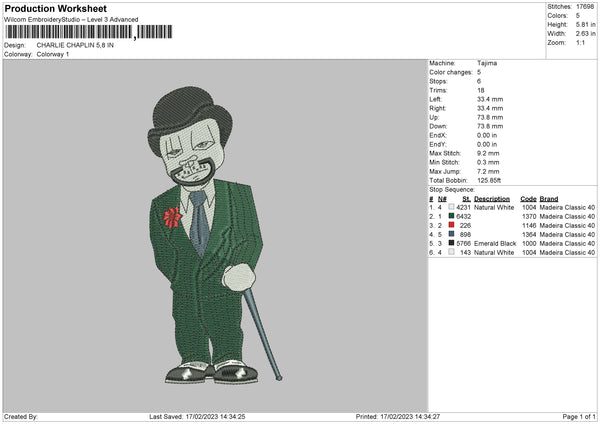600x424 pixels.
Task: Click thread code 1000 in the Code column
Action: pos(529,243)
